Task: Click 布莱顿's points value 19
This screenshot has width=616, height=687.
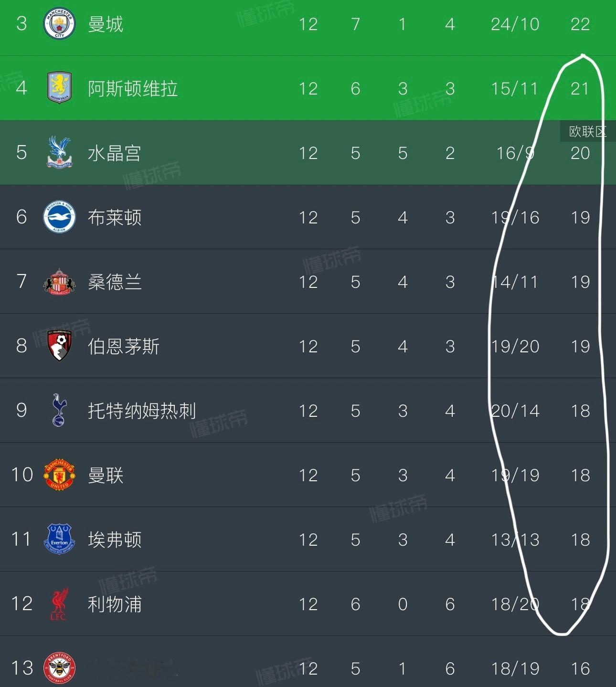Action: pos(580,218)
